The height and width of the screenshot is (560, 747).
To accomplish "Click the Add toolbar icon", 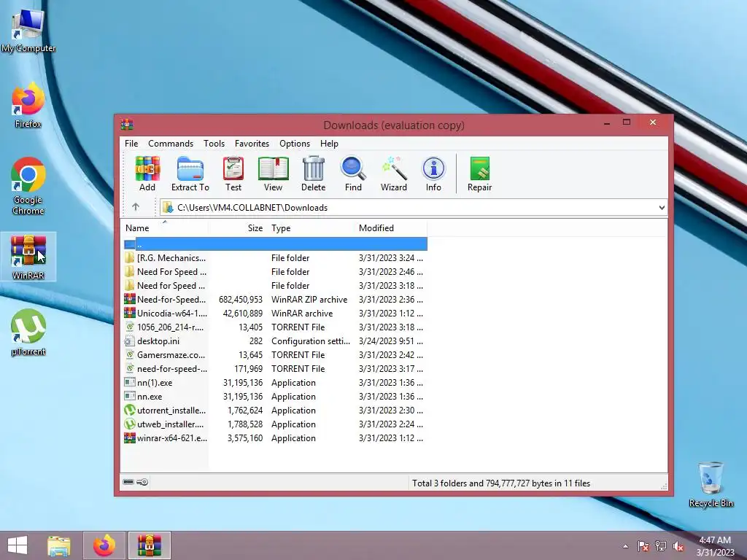I will pyautogui.click(x=147, y=174).
